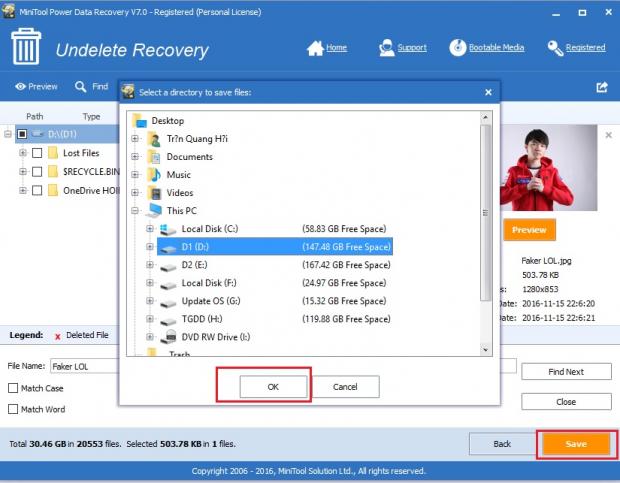Open the Support page icon

pyautogui.click(x=387, y=47)
